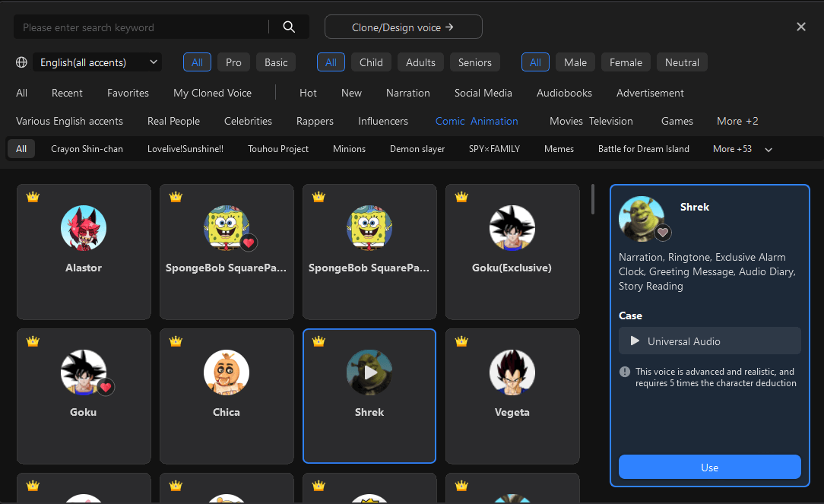The height and width of the screenshot is (504, 824).
Task: Click the info icon beside advanced voice notice
Action: tap(625, 372)
